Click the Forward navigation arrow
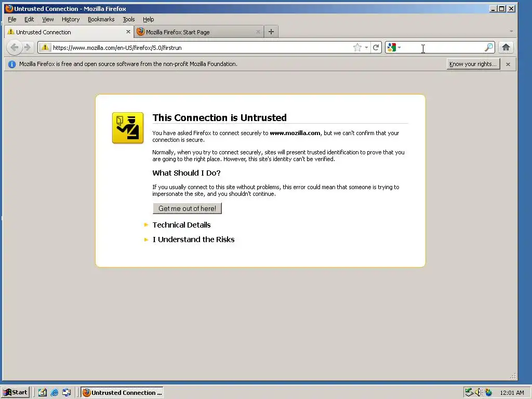Image resolution: width=532 pixels, height=399 pixels. pyautogui.click(x=28, y=47)
